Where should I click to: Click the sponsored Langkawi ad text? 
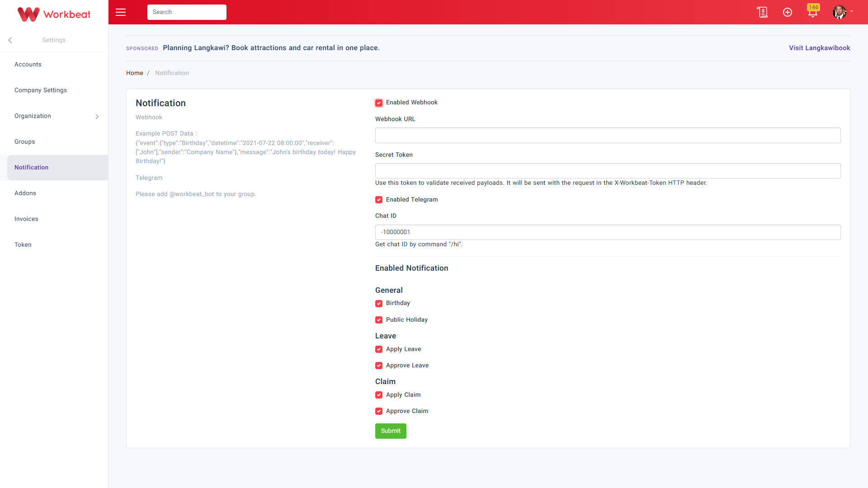271,48
